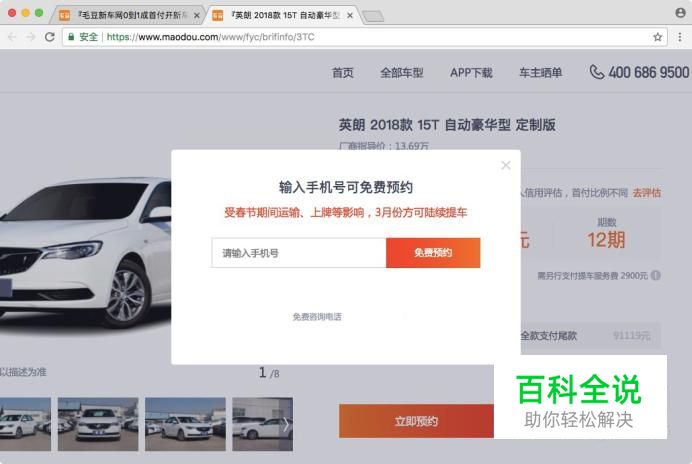The height and width of the screenshot is (464, 692).
Task: Close the 毛豆新车网 tab
Action: tap(197, 15)
